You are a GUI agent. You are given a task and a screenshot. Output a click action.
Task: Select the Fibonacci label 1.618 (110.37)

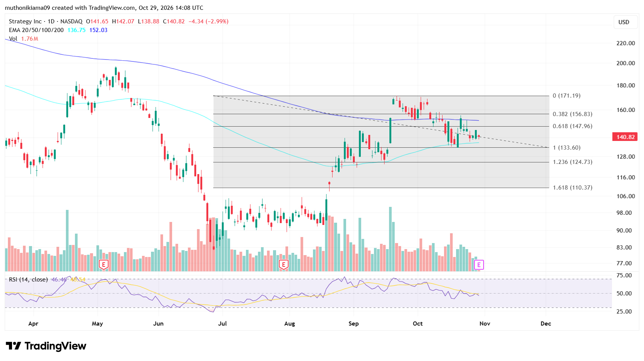pos(572,188)
